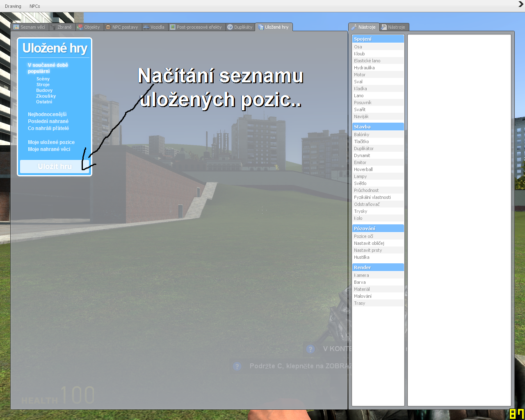Select the Svařit tool

click(378, 110)
